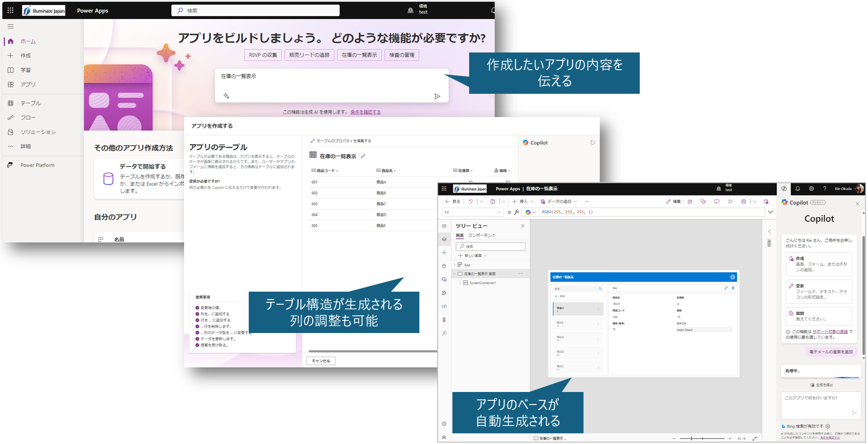This screenshot has width=868, height=444.
Task: Click the 在庫の一覧表示 prompt text field
Action: point(331,85)
